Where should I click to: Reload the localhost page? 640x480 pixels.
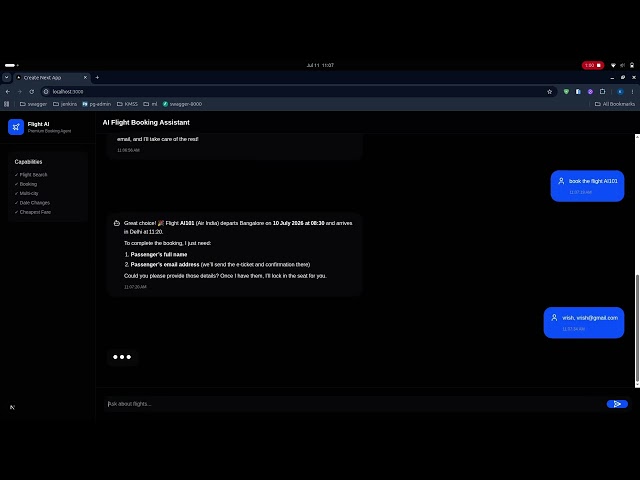click(31, 91)
